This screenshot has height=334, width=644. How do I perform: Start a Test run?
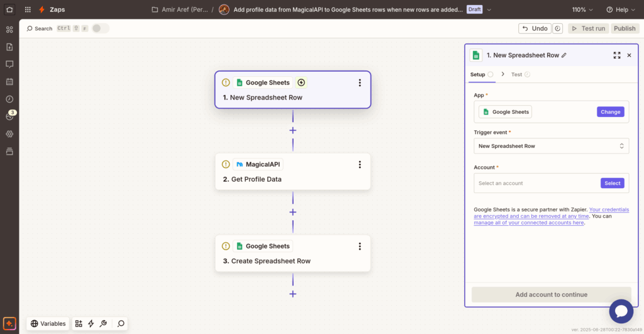coord(588,28)
